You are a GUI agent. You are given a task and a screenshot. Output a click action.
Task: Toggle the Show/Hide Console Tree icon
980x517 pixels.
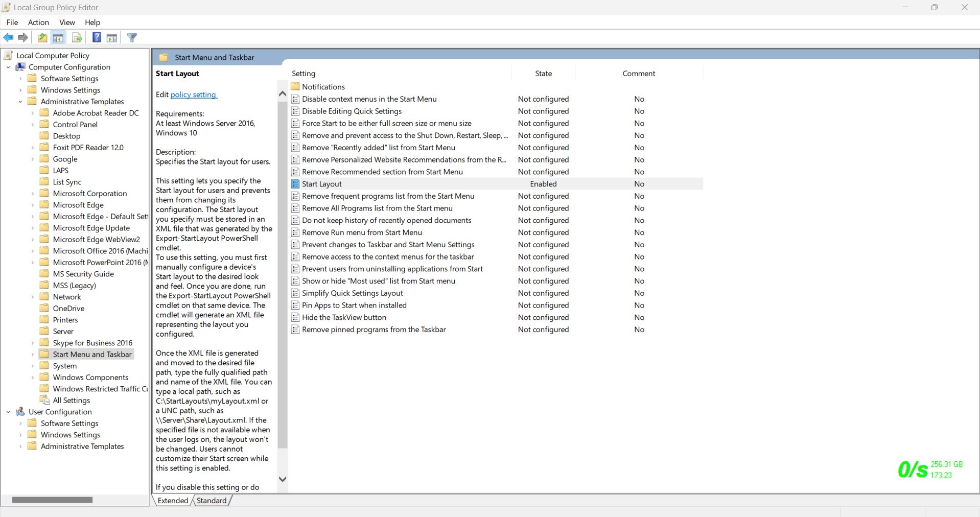tap(58, 37)
